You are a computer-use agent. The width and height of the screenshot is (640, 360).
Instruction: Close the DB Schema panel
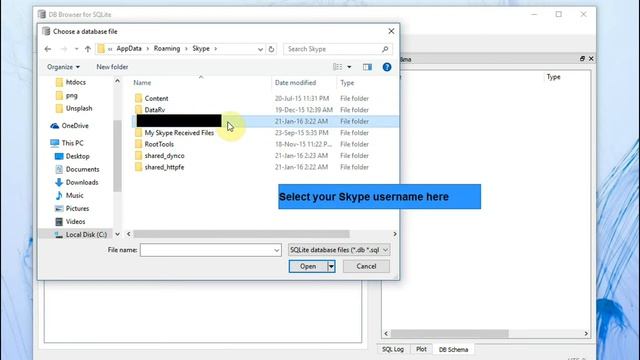[x=591, y=59]
